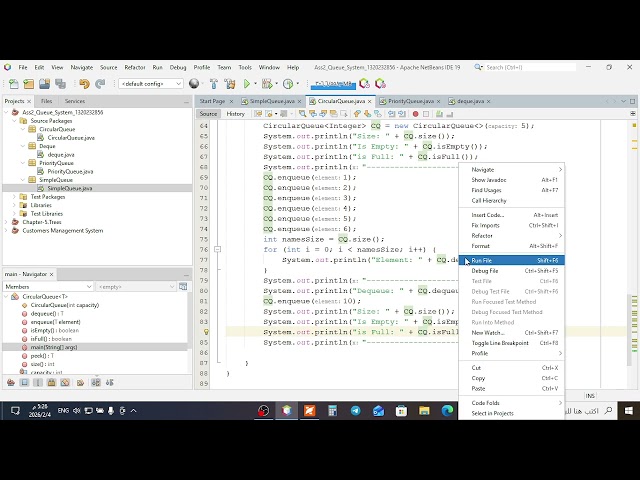This screenshot has width=640, height=480.
Task: Close the SimpleQueue.java tab
Action: (x=300, y=101)
